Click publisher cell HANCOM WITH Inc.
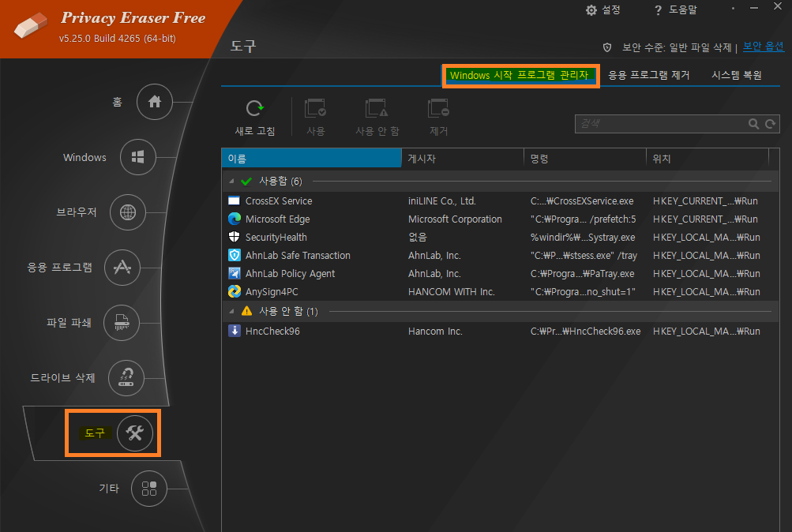Viewport: 792px width, 532px height. pyautogui.click(x=452, y=292)
